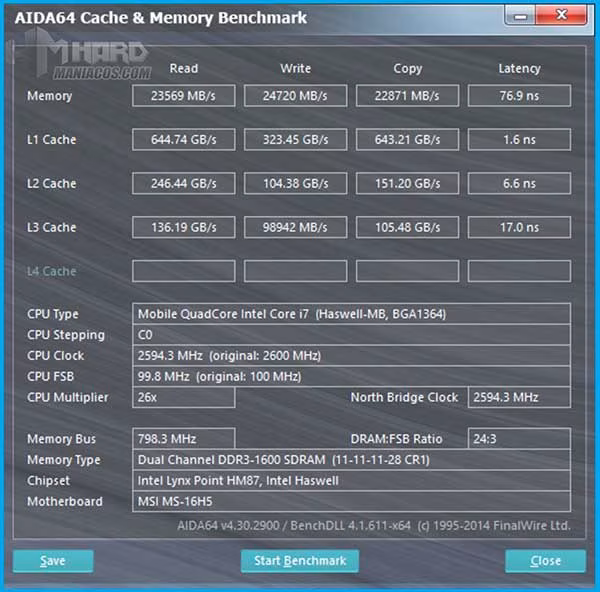Click the Read column header
The image size is (600, 592).
tap(184, 68)
